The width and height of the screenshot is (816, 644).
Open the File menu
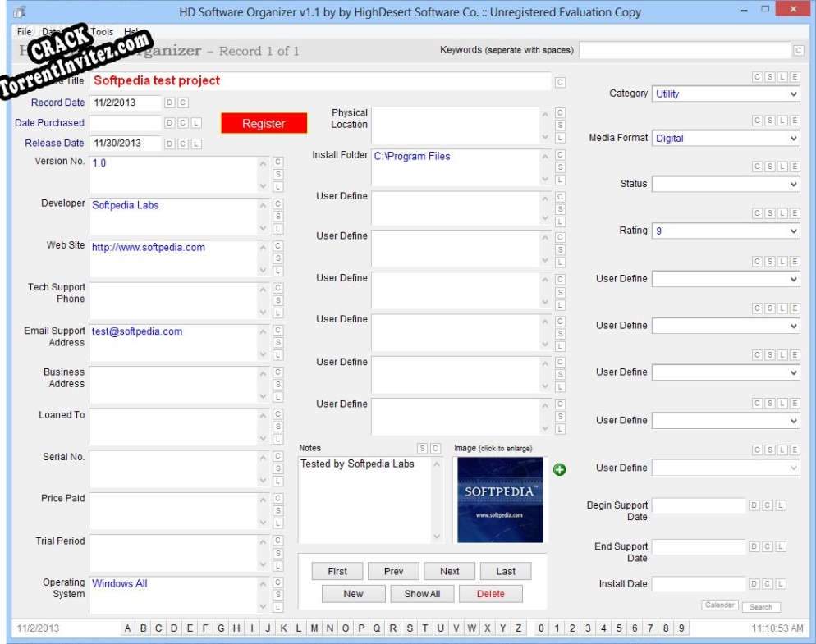click(x=23, y=31)
